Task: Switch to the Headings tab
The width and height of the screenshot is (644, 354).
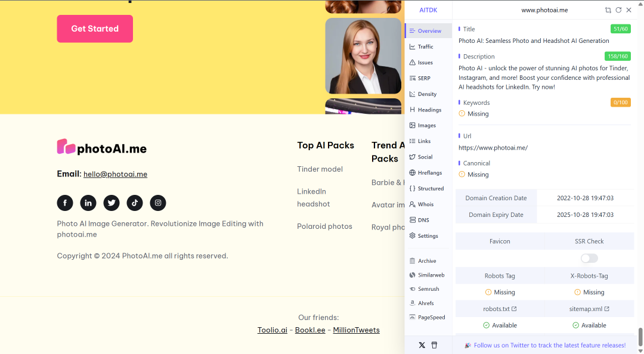Action: [x=428, y=110]
